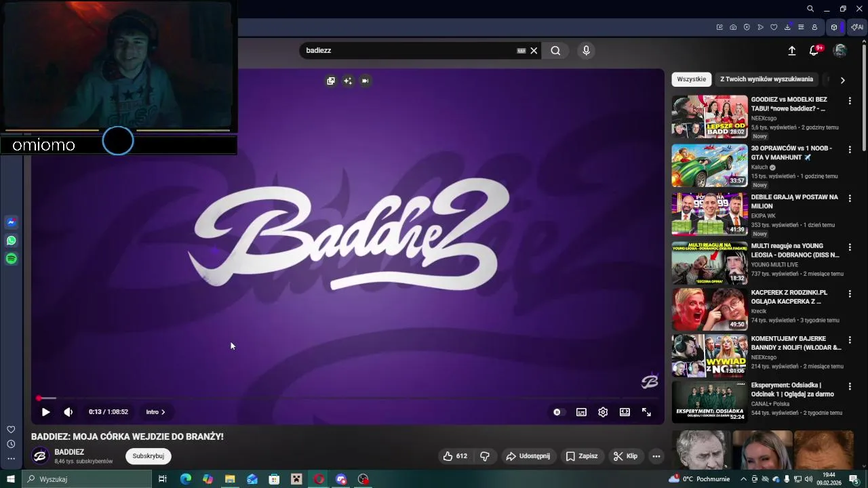Open WhatsApp in Opera sidebar
This screenshot has width=868, height=488.
coord(11,241)
